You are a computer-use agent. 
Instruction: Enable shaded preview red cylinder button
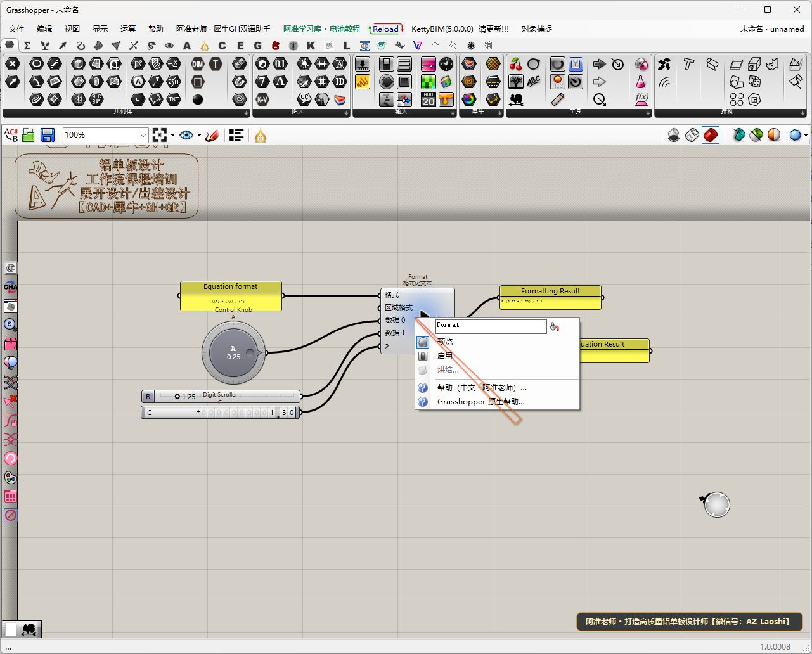(x=711, y=135)
